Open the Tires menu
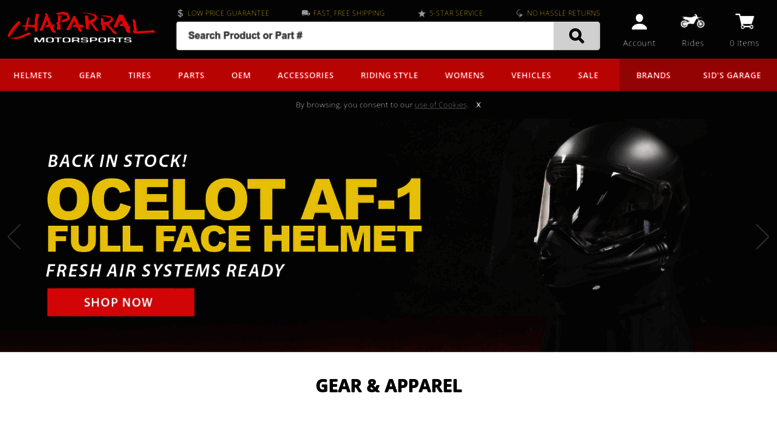The width and height of the screenshot is (777, 423). tap(139, 75)
